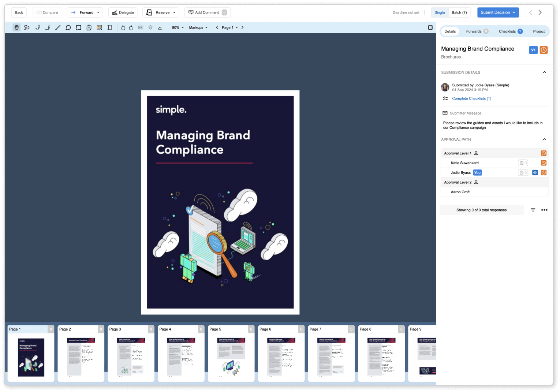Open the Markups dropdown
Viewport: 560px width, 392px height.
click(198, 27)
